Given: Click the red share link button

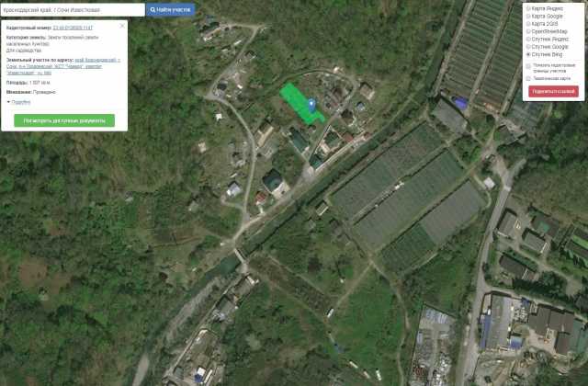Looking at the screenshot, I should pyautogui.click(x=553, y=92).
